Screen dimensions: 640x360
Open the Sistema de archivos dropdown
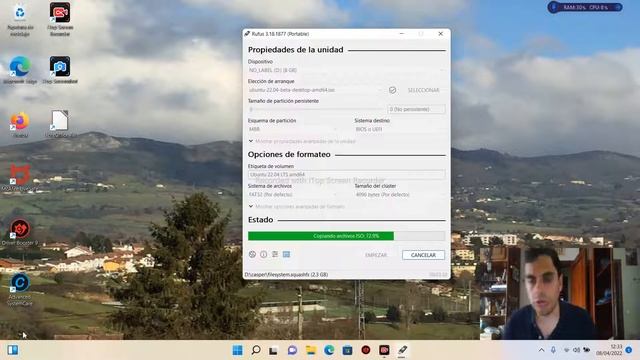[293, 195]
